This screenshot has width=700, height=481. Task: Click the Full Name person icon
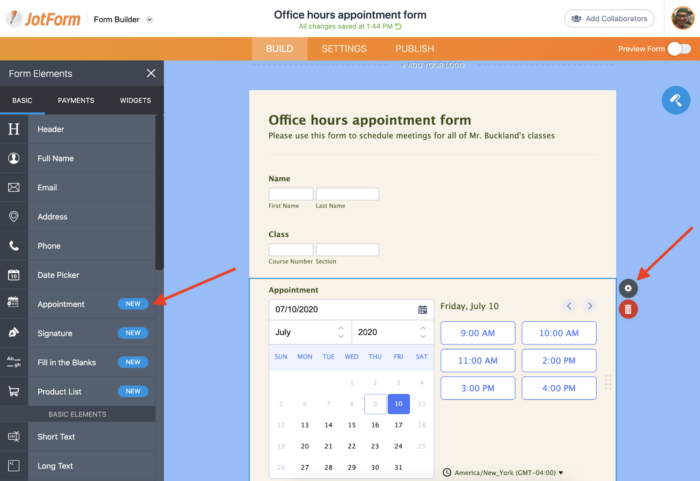click(14, 158)
